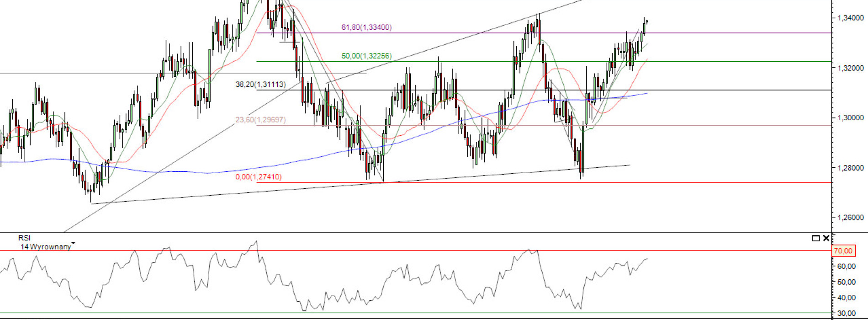868x320 pixels.
Task: Click the 70,00 overbought level tag
Action: (x=843, y=251)
